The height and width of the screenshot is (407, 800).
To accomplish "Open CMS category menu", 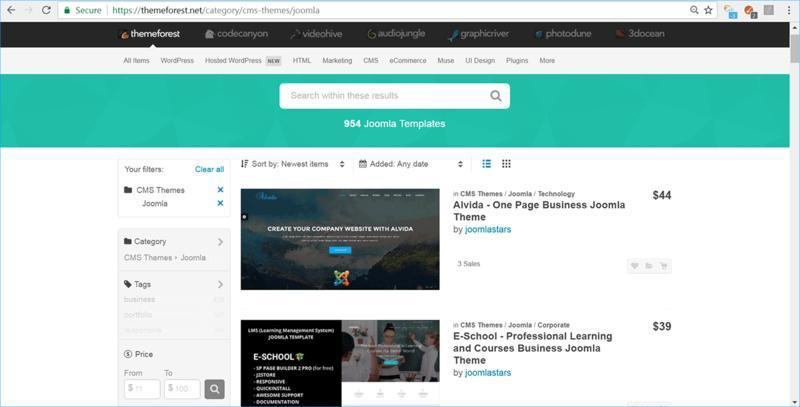I will 371,60.
